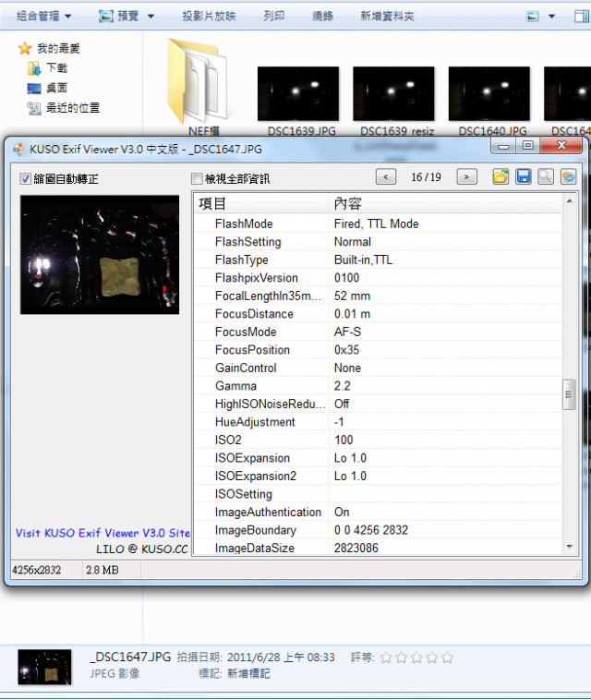This screenshot has width=591, height=700.
Task: Start 投影片放映 slideshow in Explorer
Action: point(209,16)
